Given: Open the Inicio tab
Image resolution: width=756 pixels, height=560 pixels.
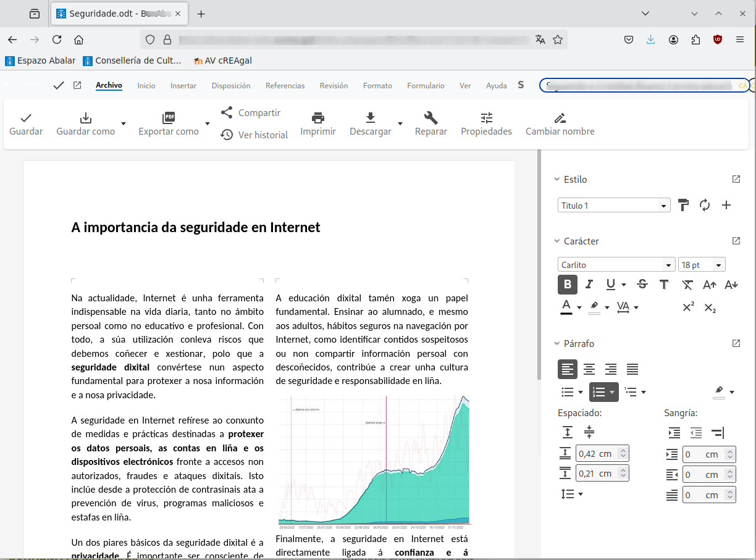Looking at the screenshot, I should coord(146,86).
